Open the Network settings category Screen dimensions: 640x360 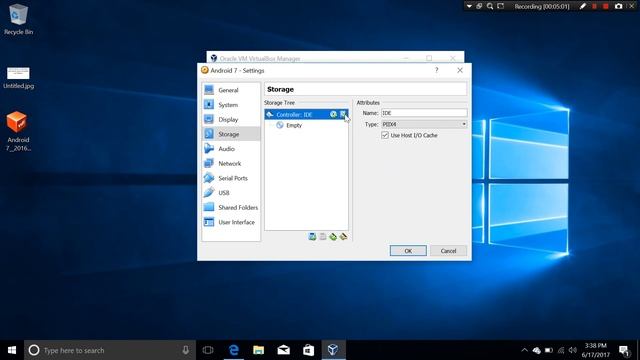(231, 163)
